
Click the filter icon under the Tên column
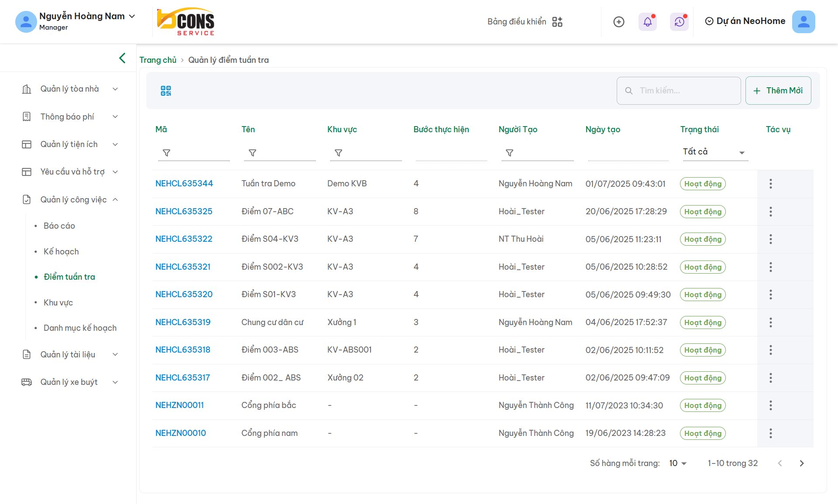(x=252, y=153)
